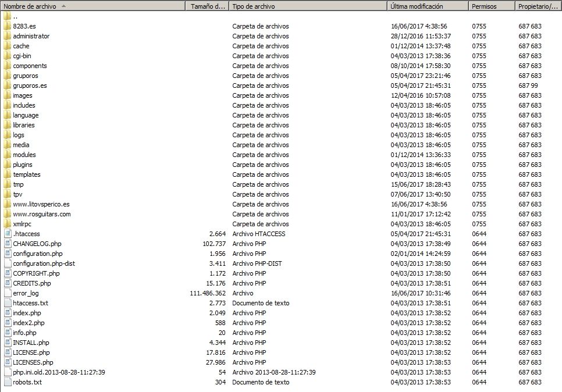The image size is (562, 392).
Task: Select the 'includes' folder name
Action: (24, 105)
